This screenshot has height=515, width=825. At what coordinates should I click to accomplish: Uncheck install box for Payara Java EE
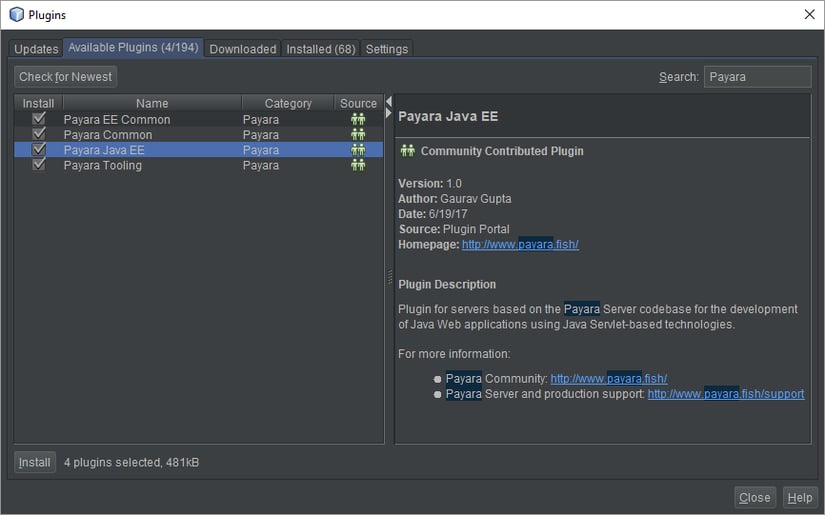tap(38, 149)
